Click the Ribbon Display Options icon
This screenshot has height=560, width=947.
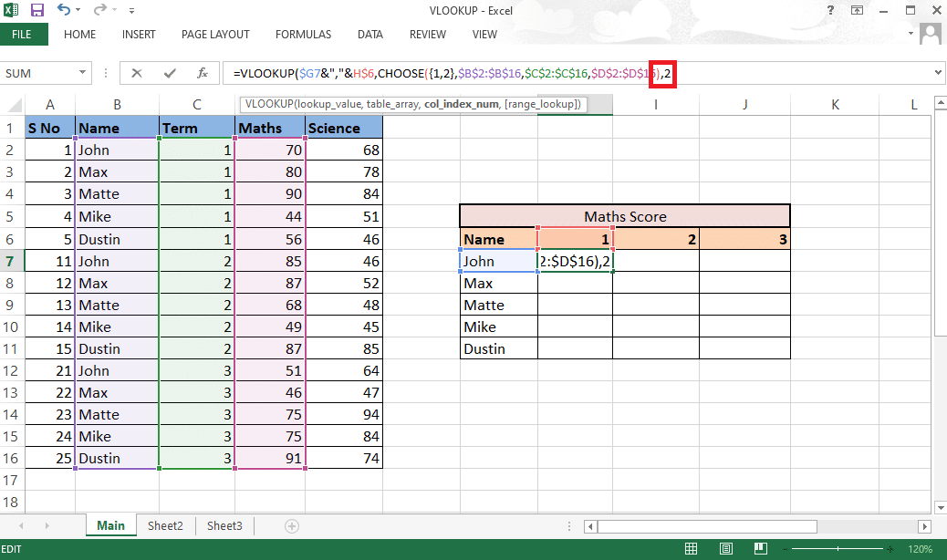click(859, 11)
